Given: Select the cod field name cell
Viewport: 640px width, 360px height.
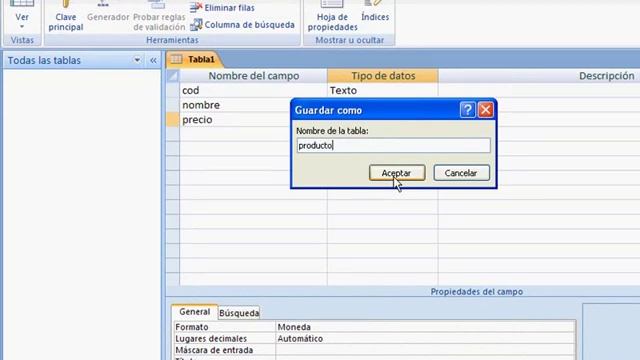Looking at the screenshot, I should click(253, 90).
